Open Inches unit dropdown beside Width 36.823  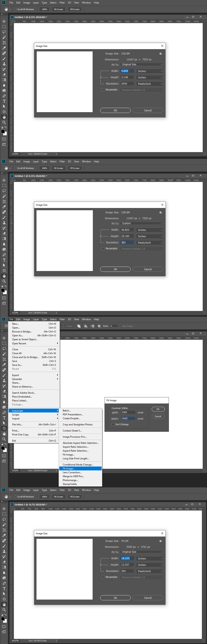(x=150, y=230)
